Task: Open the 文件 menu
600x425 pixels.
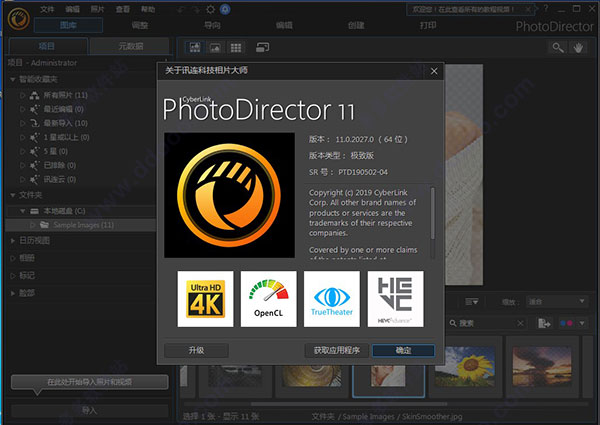Action: pos(47,9)
